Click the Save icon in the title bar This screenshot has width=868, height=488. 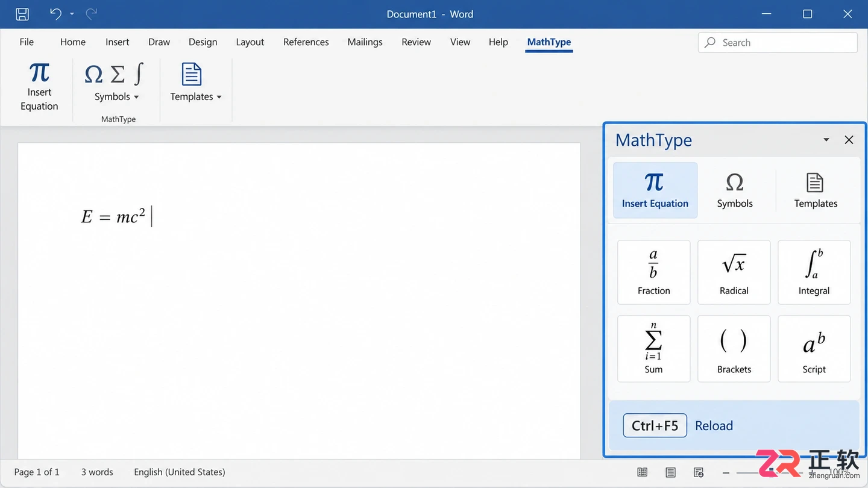(22, 14)
